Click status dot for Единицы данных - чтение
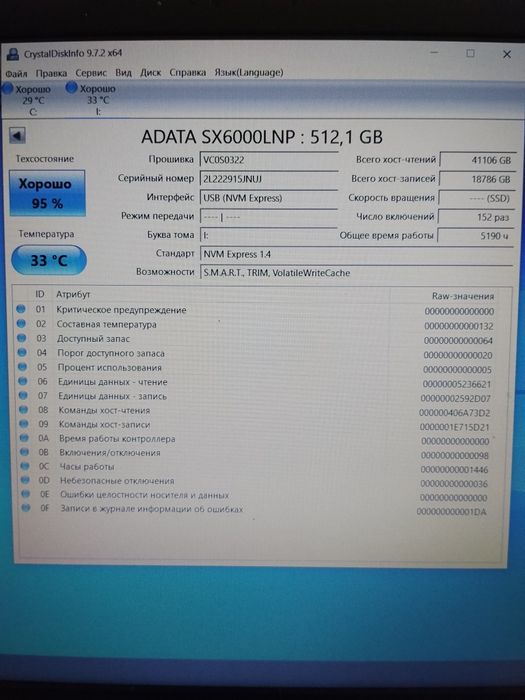 [x=23, y=381]
